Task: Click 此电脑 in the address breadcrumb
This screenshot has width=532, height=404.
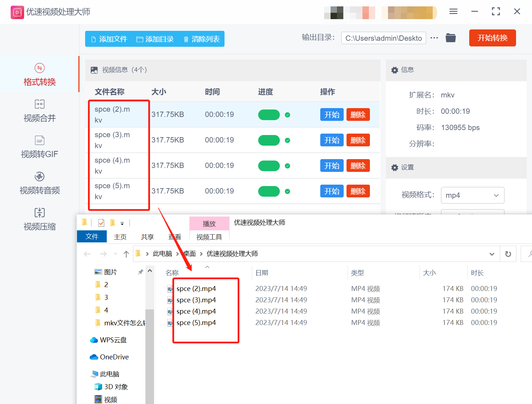Action: (x=162, y=254)
